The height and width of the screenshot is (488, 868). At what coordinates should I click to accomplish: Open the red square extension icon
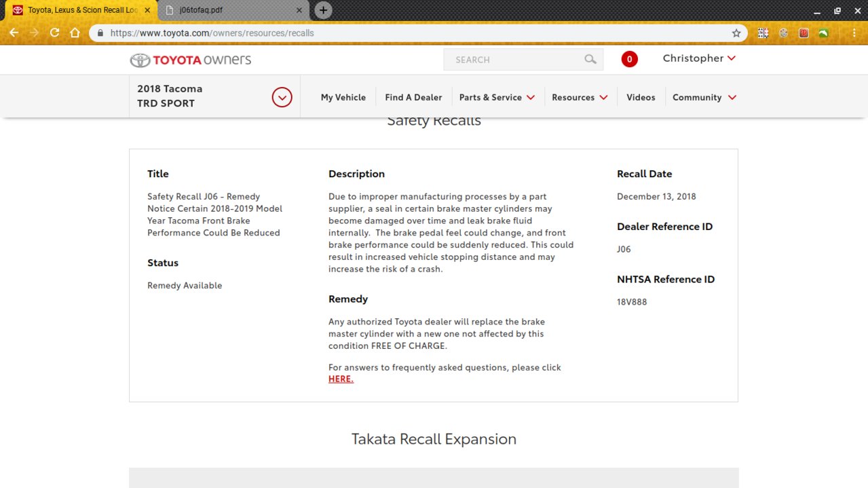[x=804, y=33]
